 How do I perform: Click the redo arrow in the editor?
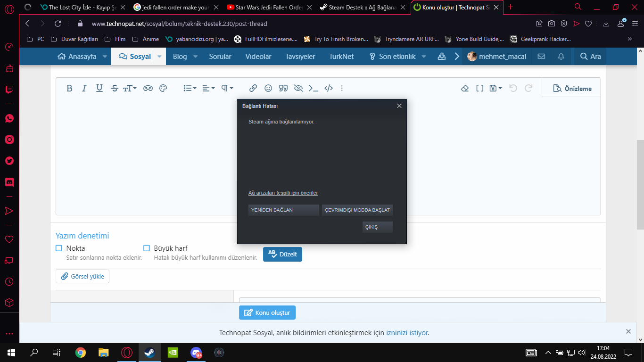528,88
